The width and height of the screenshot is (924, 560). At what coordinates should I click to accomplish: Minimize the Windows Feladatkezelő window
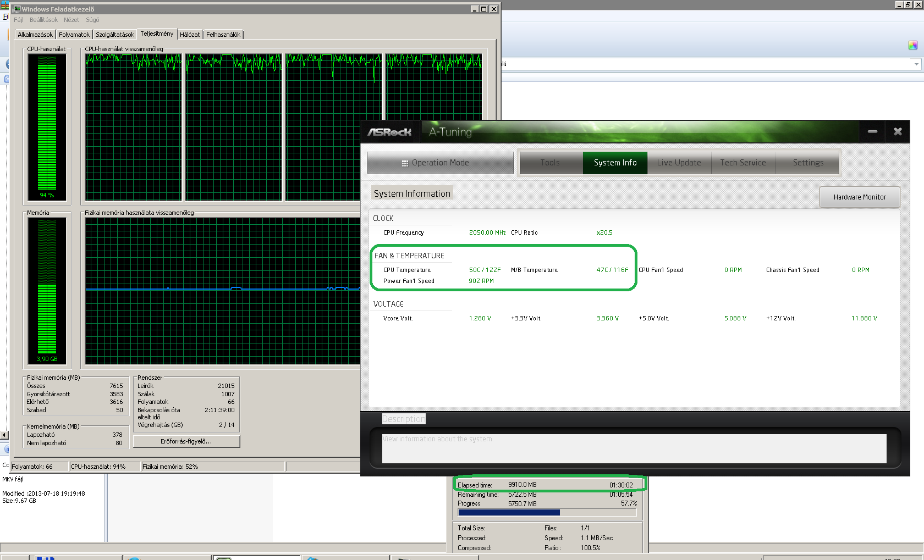475,9
